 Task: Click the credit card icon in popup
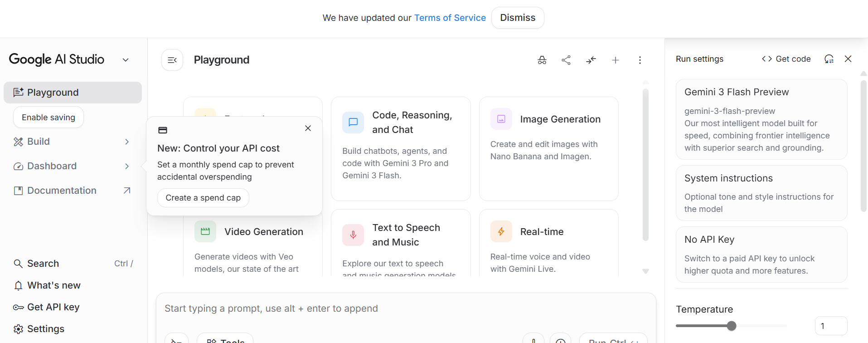coord(163,130)
